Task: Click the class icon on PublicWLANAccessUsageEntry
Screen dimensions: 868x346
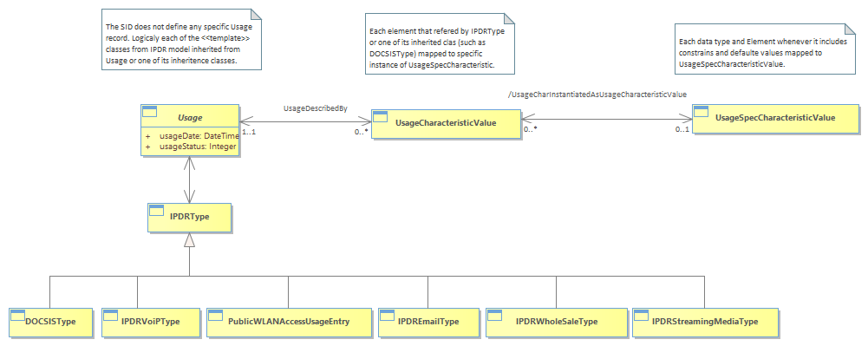Action: [x=216, y=315]
